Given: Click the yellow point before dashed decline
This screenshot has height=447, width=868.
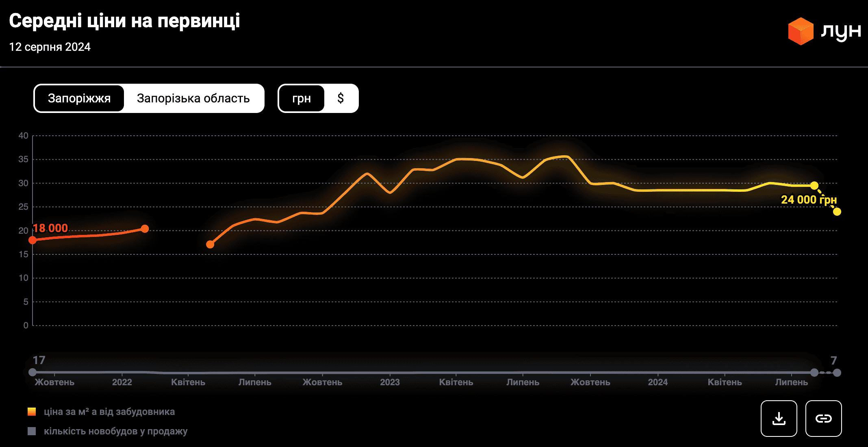Looking at the screenshot, I should pyautogui.click(x=814, y=186).
